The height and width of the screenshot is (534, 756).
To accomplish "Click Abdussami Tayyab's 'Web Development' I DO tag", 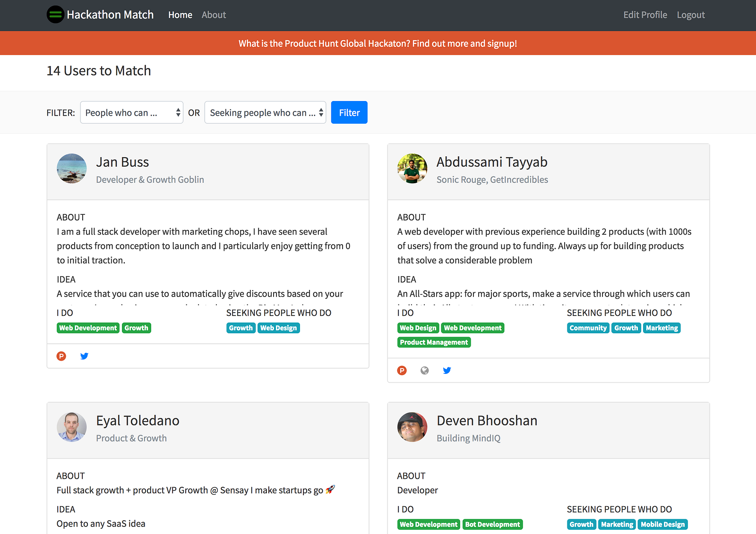I will [473, 328].
